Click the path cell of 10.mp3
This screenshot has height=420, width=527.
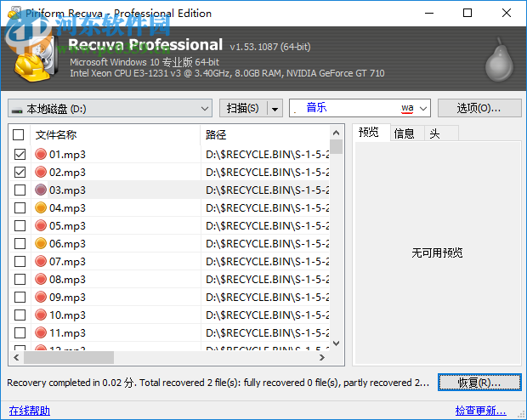coord(265,315)
